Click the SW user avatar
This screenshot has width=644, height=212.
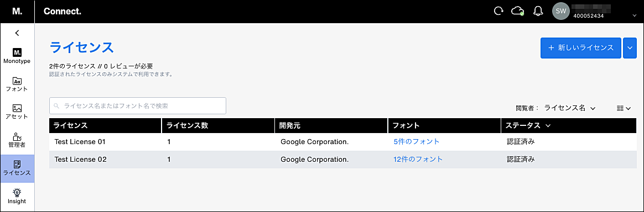561,12
